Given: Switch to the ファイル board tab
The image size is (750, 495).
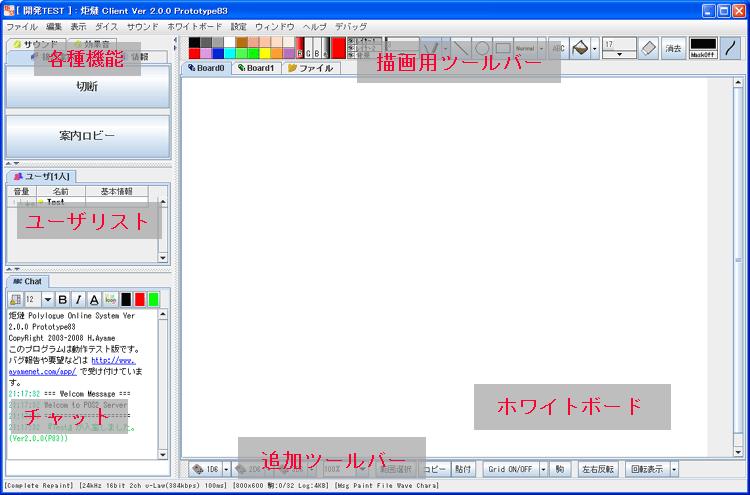Looking at the screenshot, I should pyautogui.click(x=311, y=68).
